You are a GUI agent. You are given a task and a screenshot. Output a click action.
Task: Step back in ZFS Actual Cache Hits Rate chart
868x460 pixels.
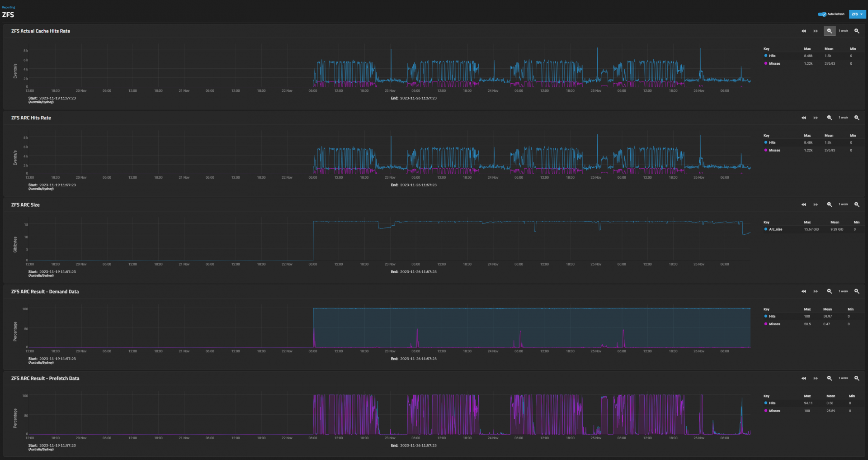tap(803, 31)
